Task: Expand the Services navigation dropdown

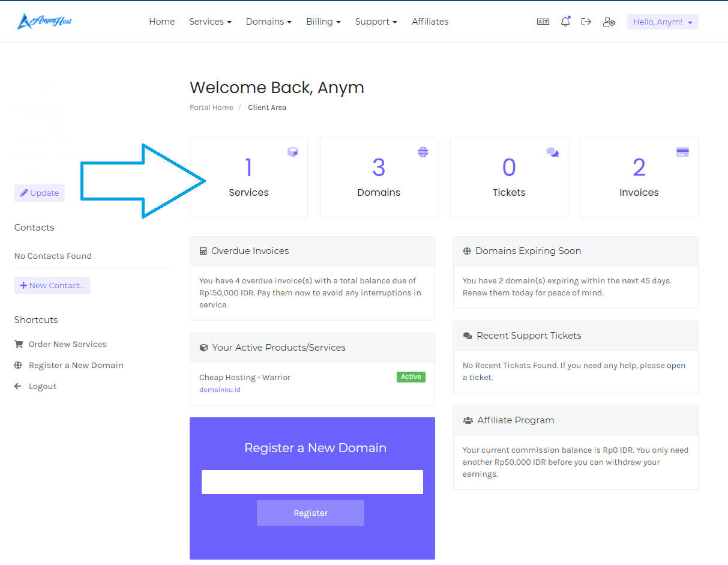Action: [x=210, y=22]
